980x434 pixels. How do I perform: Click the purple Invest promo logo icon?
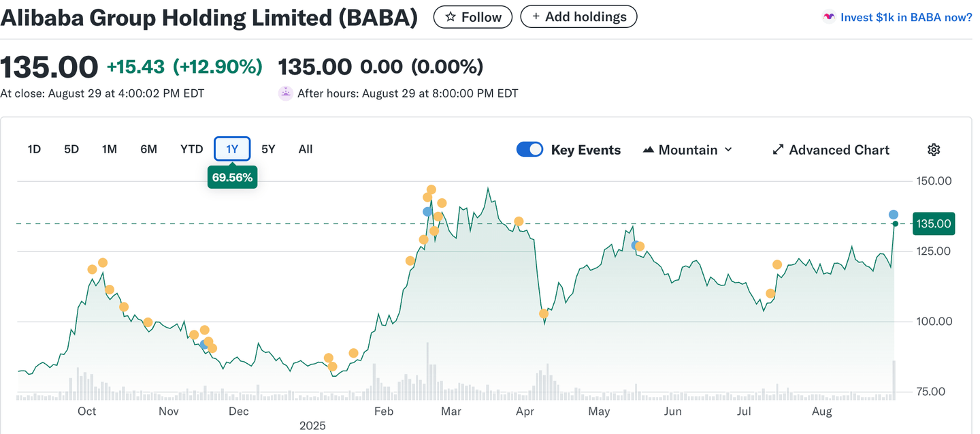(829, 18)
